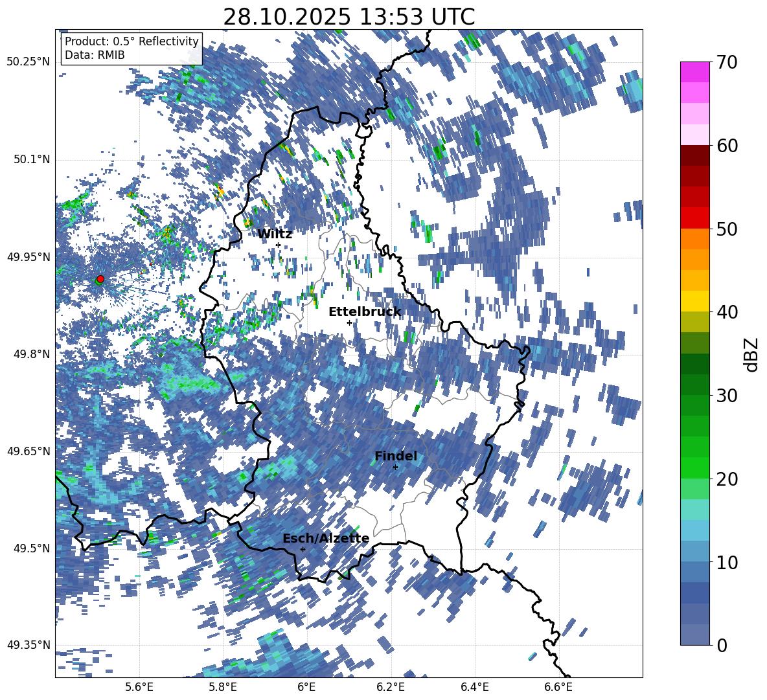This screenshot has height=700, width=767.
Task: Click the Esch/Alzette location cross marker
Action: pyautogui.click(x=303, y=549)
